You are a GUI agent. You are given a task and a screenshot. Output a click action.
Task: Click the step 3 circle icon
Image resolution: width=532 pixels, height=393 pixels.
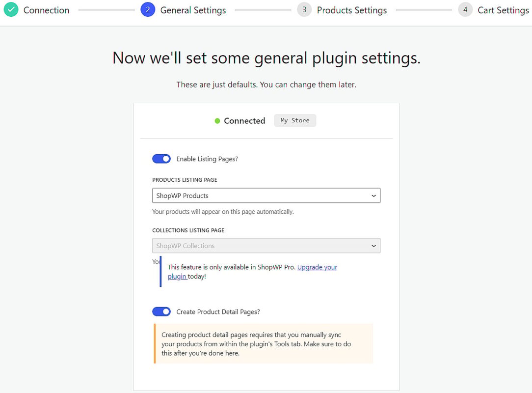click(x=304, y=9)
